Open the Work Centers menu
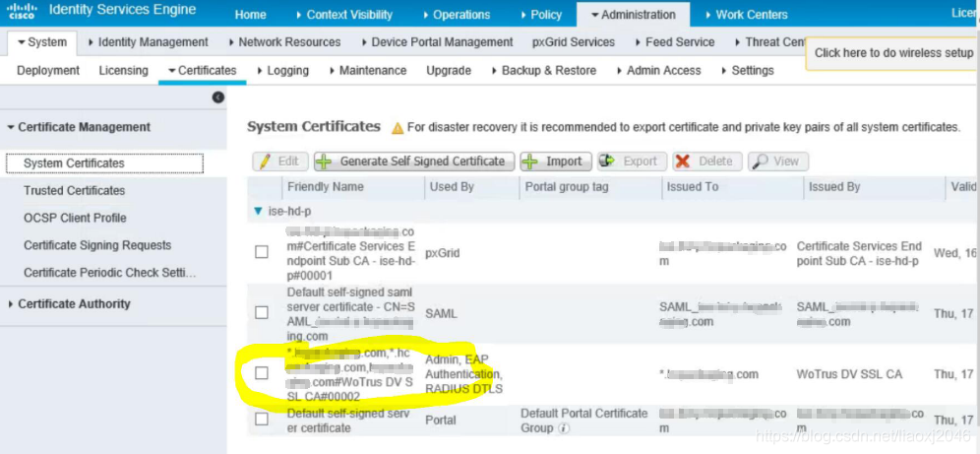 coord(746,15)
